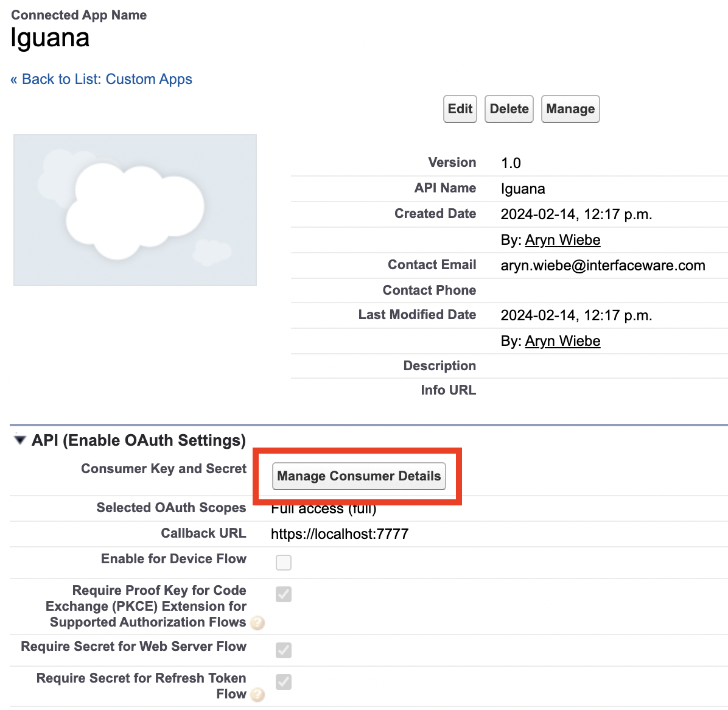Open Manage Consumer Details
The image size is (728, 710).
pyautogui.click(x=359, y=476)
